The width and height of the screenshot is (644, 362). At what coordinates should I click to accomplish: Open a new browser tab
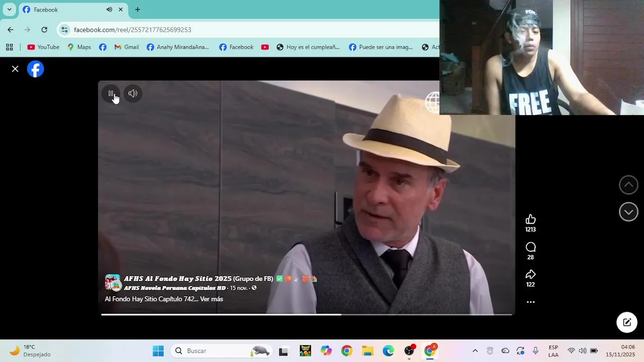[x=137, y=10]
